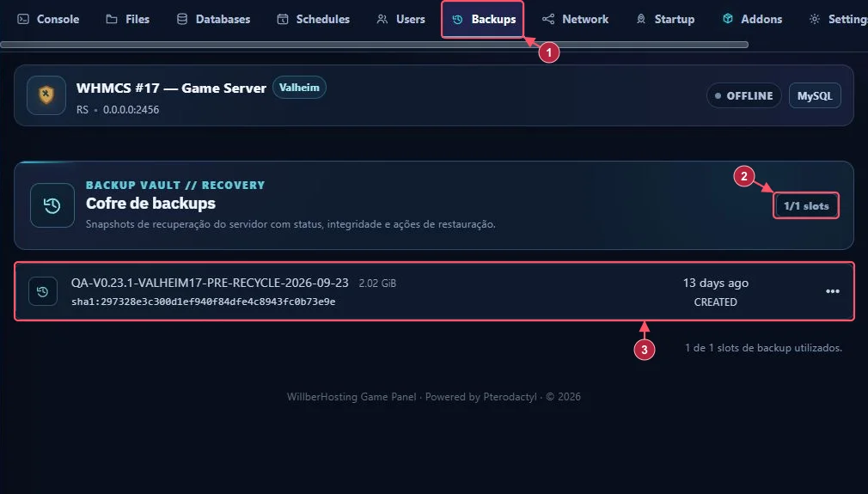Open the Addons tab
This screenshot has height=494, width=868.
pyautogui.click(x=752, y=20)
